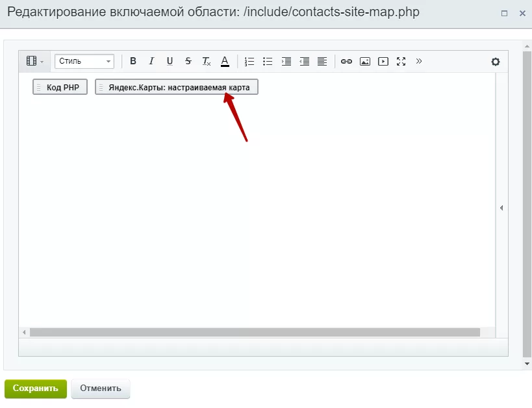
Task: Remove text formatting
Action: [x=207, y=61]
